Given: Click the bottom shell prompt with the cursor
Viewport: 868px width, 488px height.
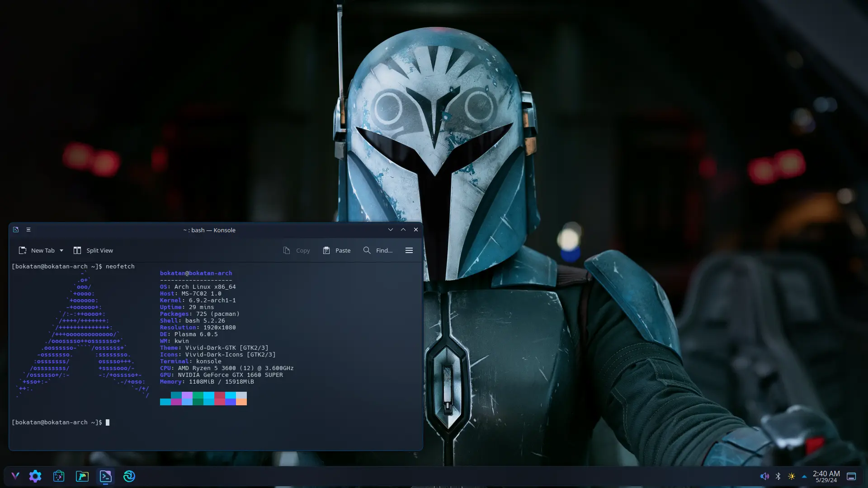Looking at the screenshot, I should click(x=61, y=422).
